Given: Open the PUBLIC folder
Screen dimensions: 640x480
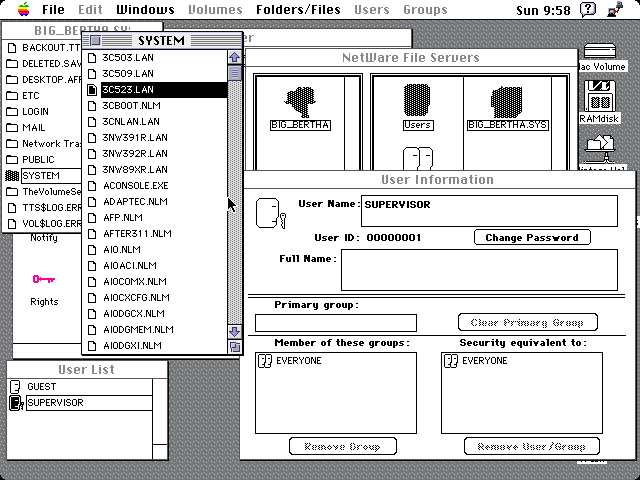Looking at the screenshot, I should tap(38, 159).
